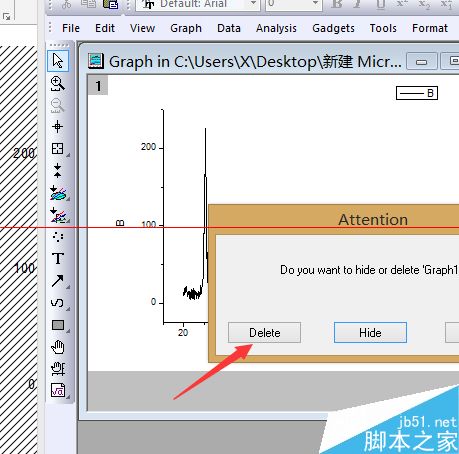Click the Y axis tick label 0

[x=153, y=302]
